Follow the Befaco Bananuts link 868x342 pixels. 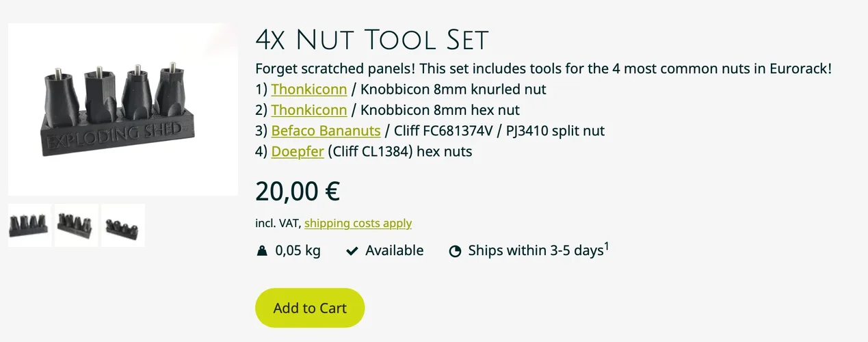[x=326, y=131]
